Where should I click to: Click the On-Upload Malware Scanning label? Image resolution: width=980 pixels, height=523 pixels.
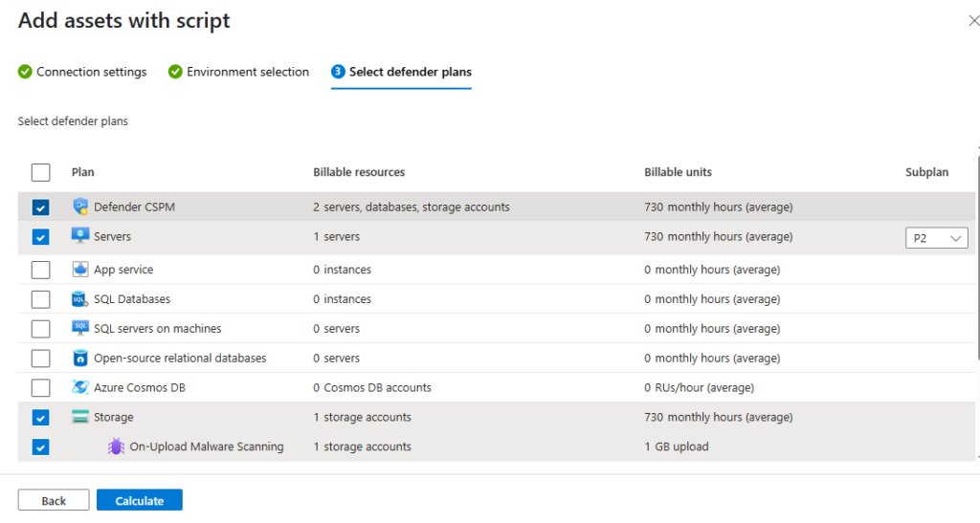coord(207,447)
